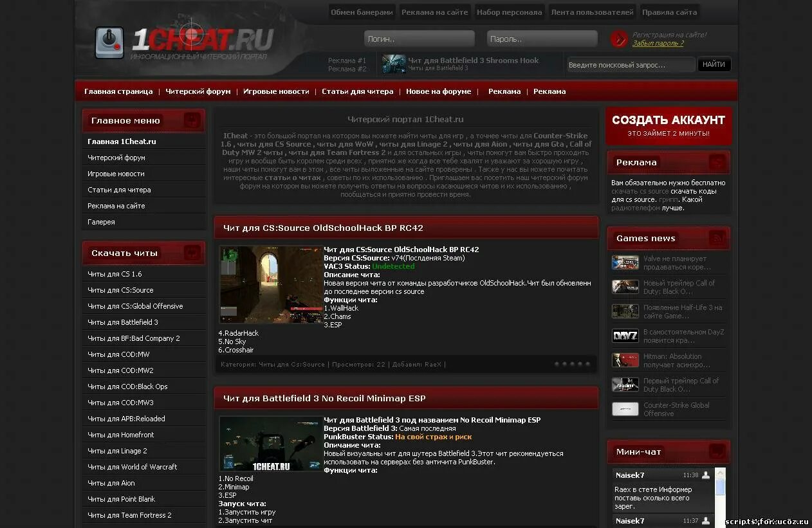Open the CS:Source OldSchoolHack screenshot thumbnail
The image size is (812, 528).
pyautogui.click(x=271, y=284)
